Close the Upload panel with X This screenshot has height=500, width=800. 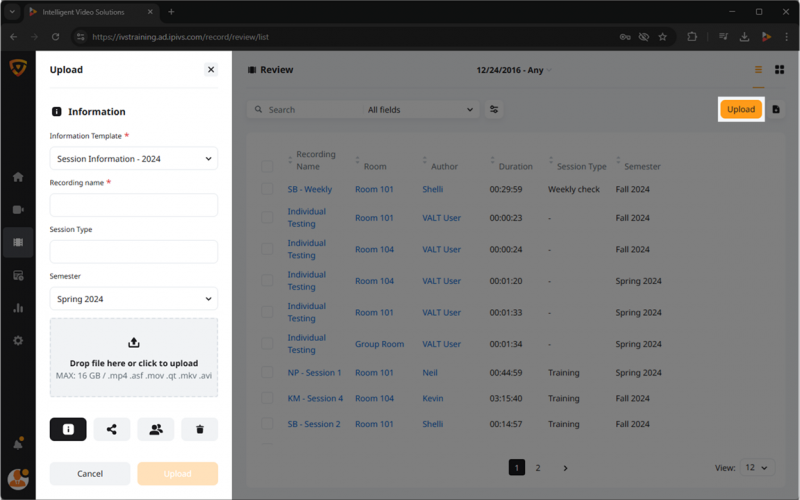(x=211, y=69)
